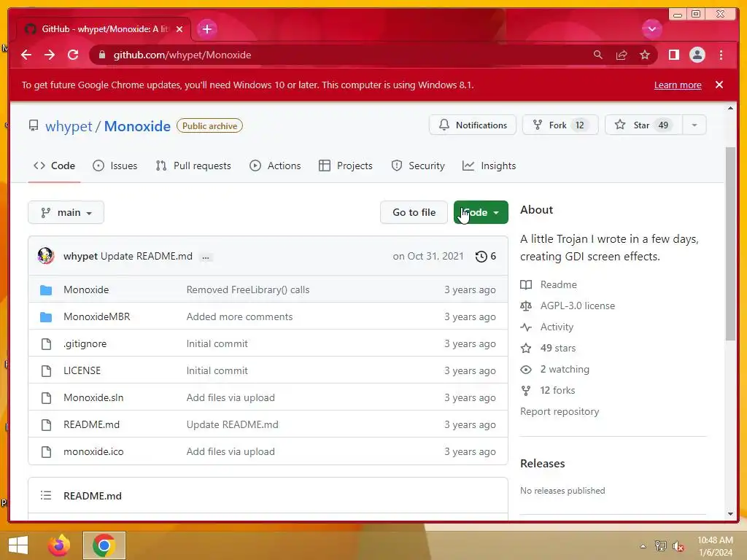
Task: Open a new tab with plus button
Action: click(206, 29)
